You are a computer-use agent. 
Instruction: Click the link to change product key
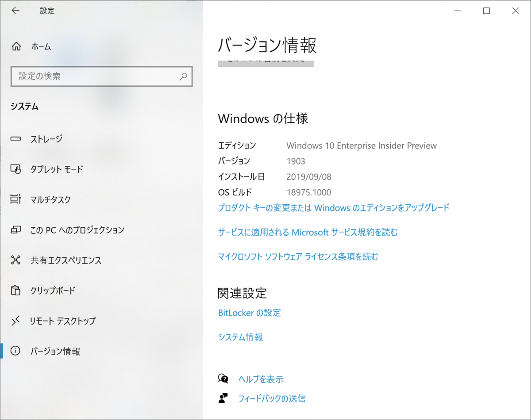point(334,207)
